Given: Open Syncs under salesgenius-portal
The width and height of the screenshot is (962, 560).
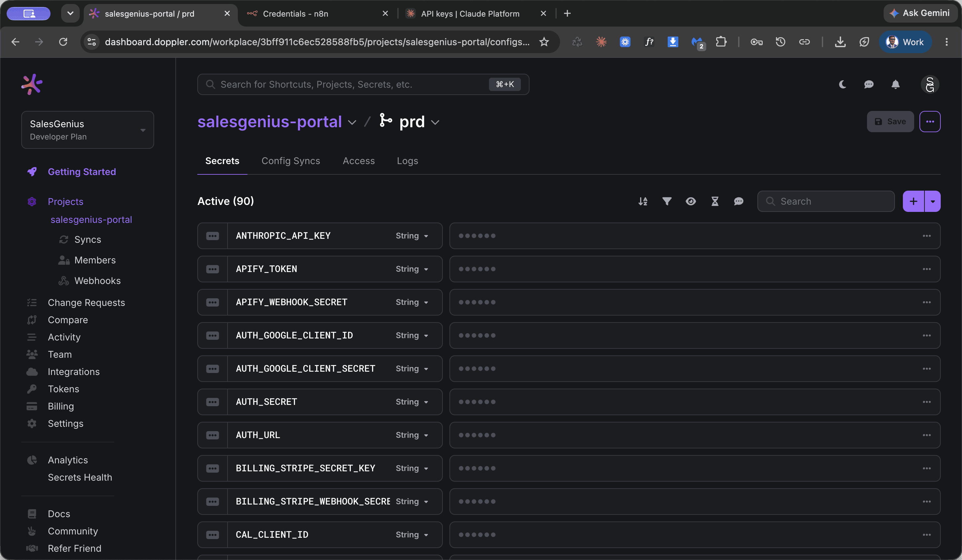Looking at the screenshot, I should (x=87, y=239).
